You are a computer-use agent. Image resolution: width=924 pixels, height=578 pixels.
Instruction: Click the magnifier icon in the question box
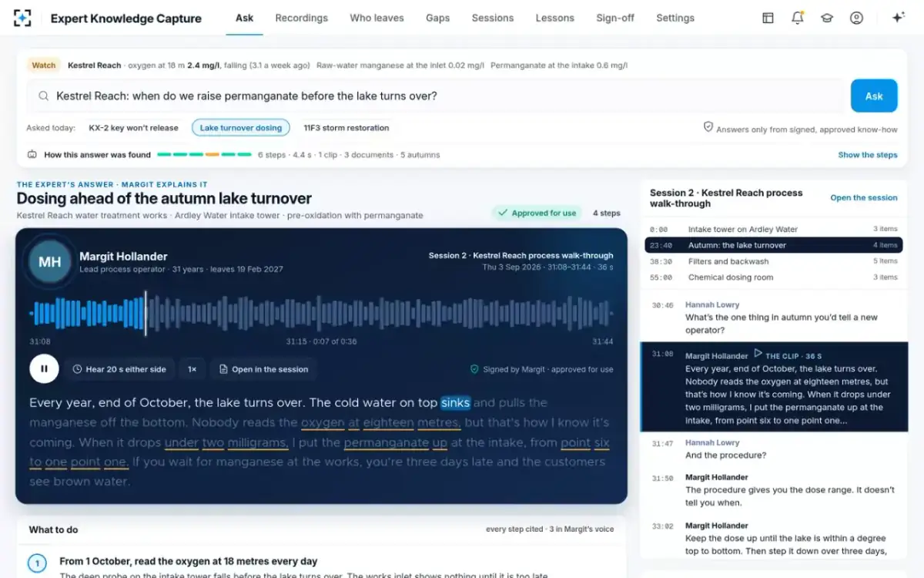[x=44, y=96]
